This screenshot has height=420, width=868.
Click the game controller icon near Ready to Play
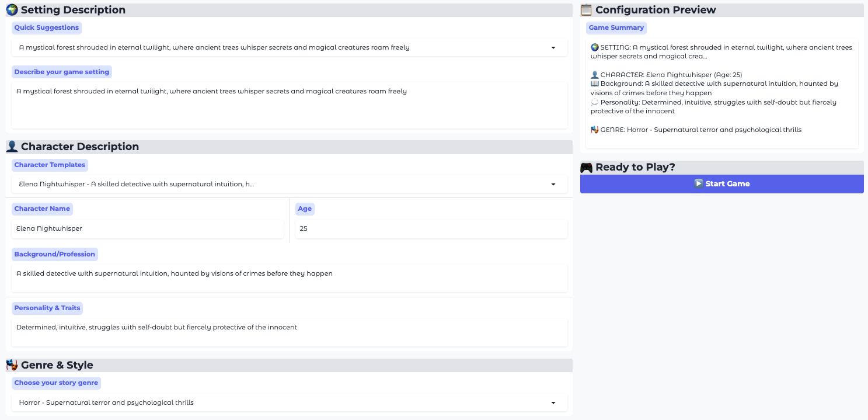(x=586, y=167)
